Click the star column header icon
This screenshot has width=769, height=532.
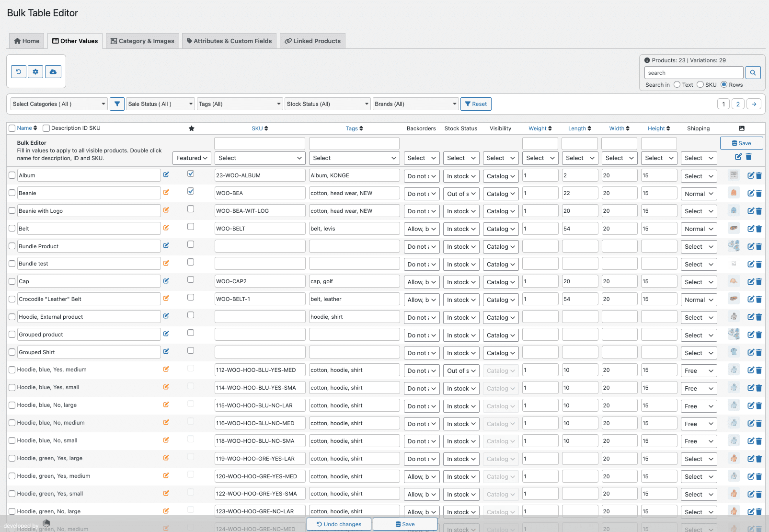click(x=191, y=128)
